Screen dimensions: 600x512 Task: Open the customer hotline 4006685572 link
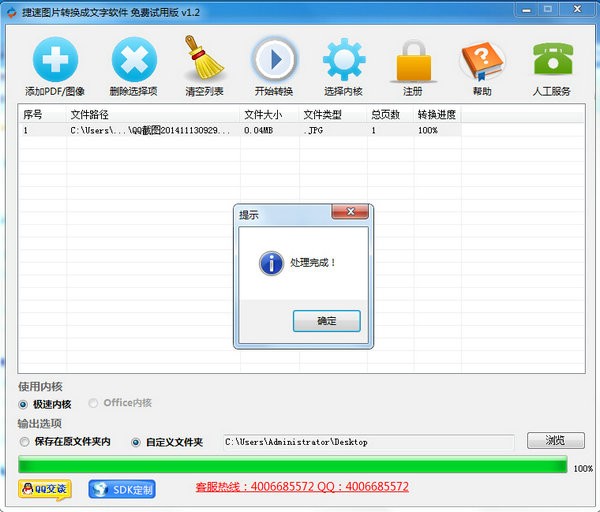(302, 486)
